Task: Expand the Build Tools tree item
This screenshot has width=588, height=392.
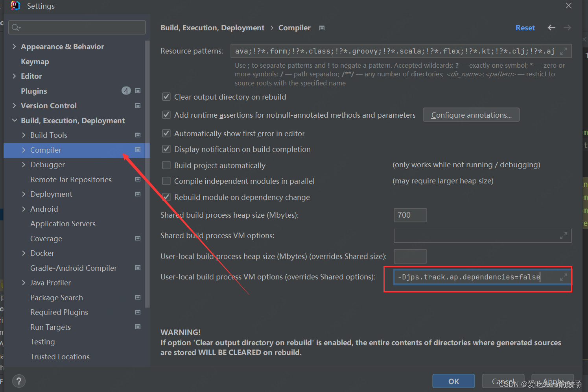Action: [24, 135]
